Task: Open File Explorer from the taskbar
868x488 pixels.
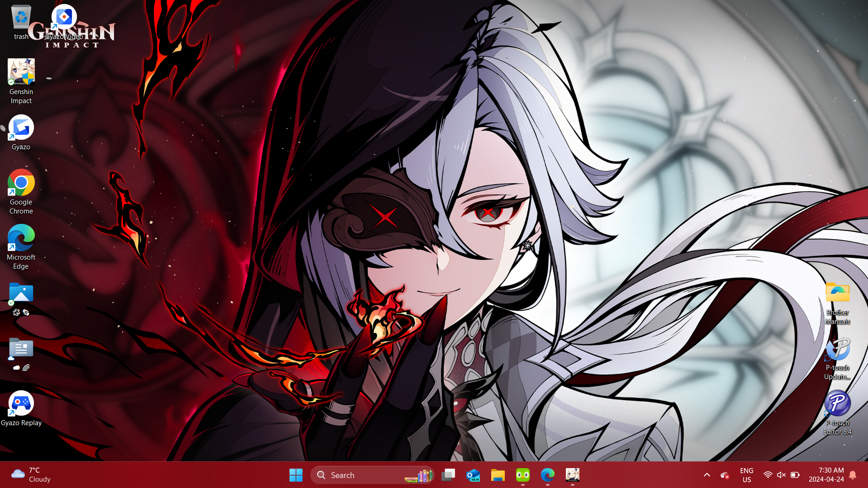Action: 498,475
